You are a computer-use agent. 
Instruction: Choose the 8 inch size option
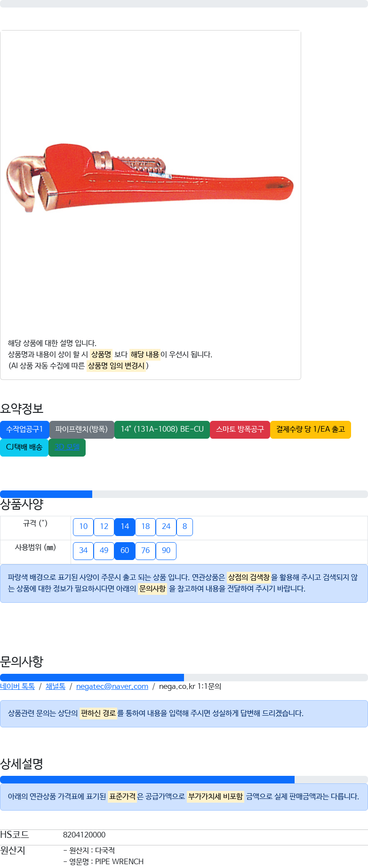[x=184, y=527]
